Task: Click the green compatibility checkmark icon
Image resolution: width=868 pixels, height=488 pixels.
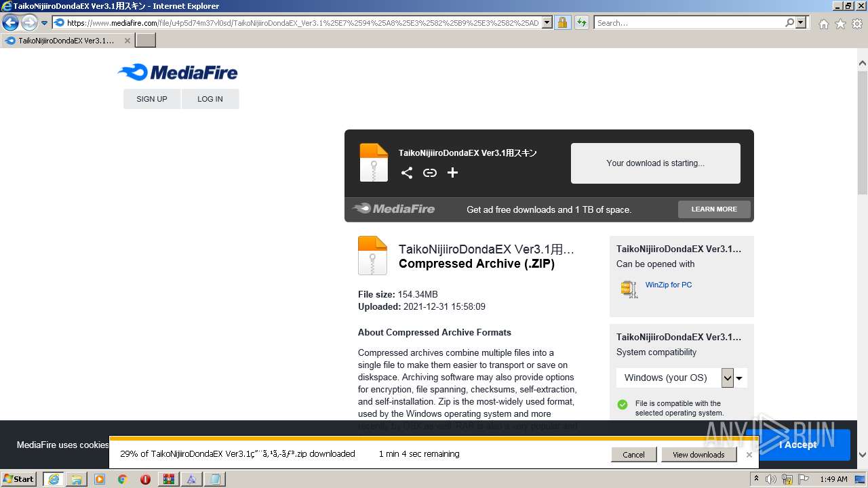Action: [x=623, y=405]
